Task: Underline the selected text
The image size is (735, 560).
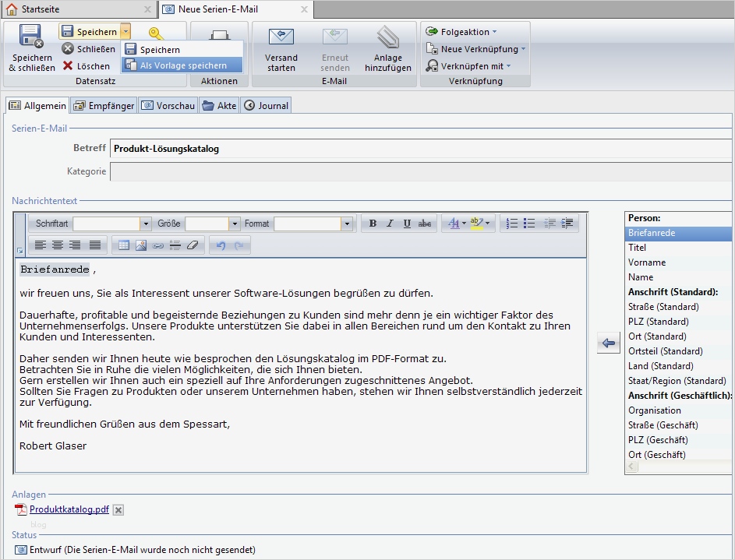Action: point(407,223)
